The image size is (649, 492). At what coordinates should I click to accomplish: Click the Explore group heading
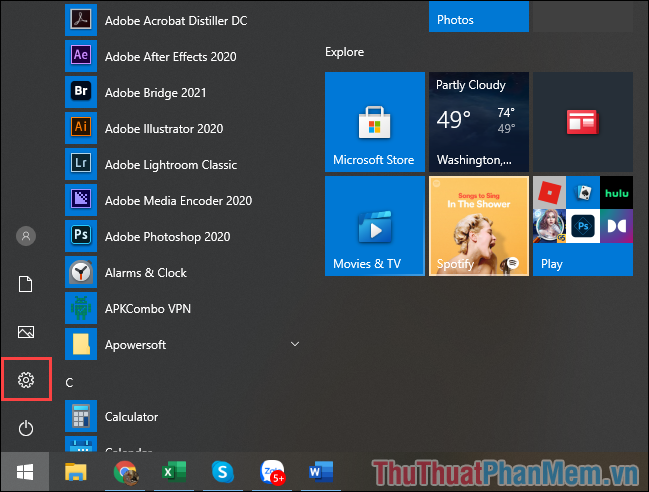344,52
